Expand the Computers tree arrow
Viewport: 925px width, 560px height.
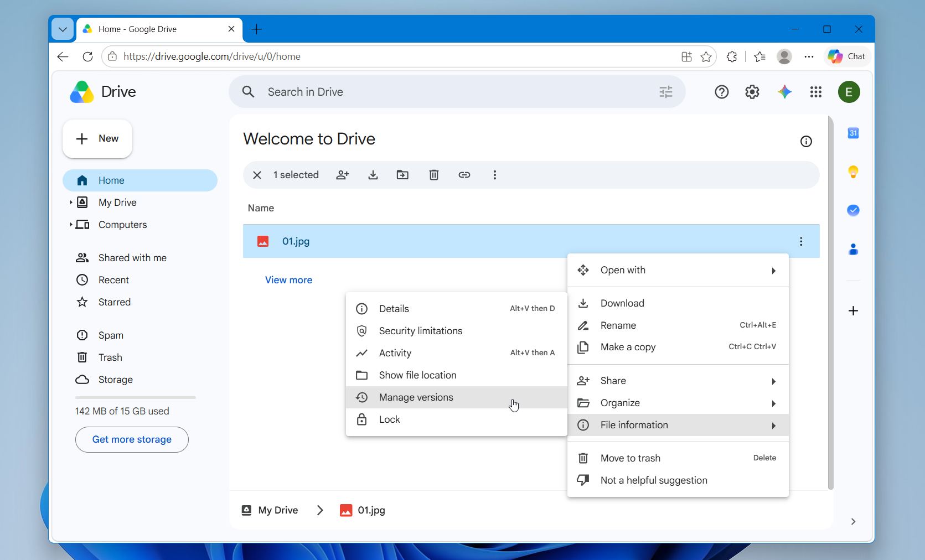[71, 225]
